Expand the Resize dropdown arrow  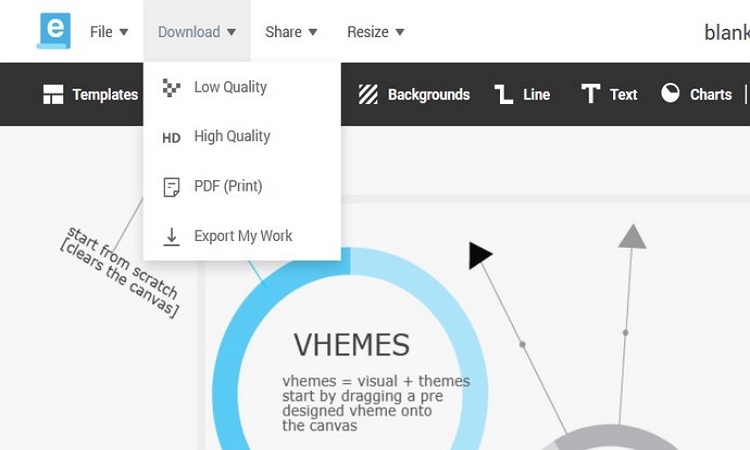[x=400, y=32]
